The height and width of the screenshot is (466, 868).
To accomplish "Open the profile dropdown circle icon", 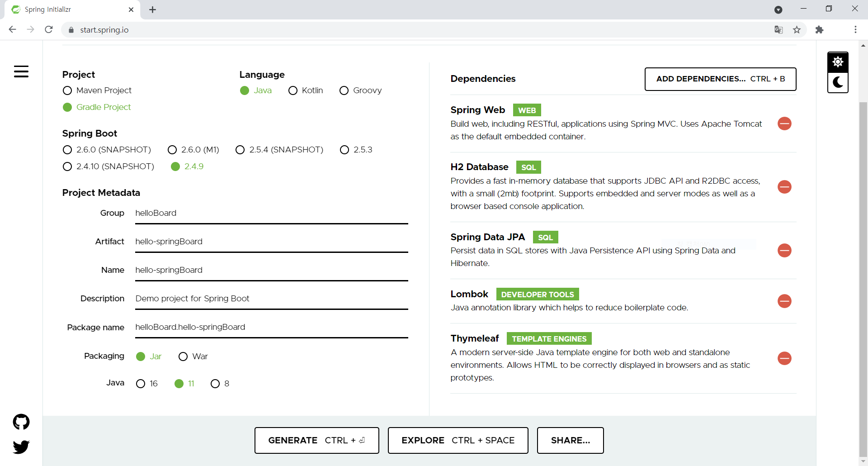I will (x=778, y=10).
